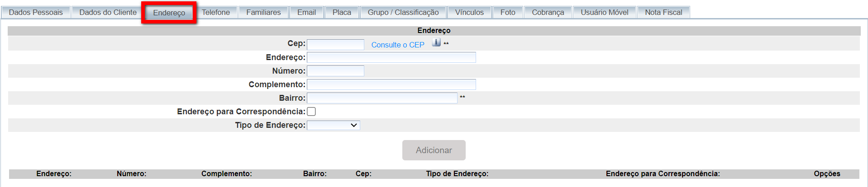Switch to the Dados Pessoais tab
The width and height of the screenshot is (868, 187).
[x=36, y=12]
